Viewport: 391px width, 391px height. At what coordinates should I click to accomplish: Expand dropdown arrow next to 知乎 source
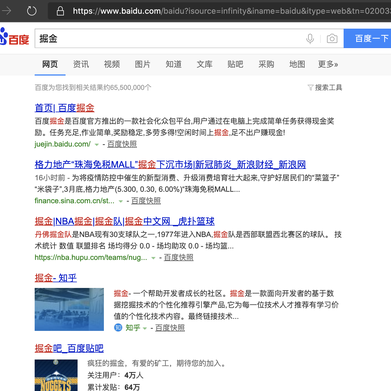145,328
